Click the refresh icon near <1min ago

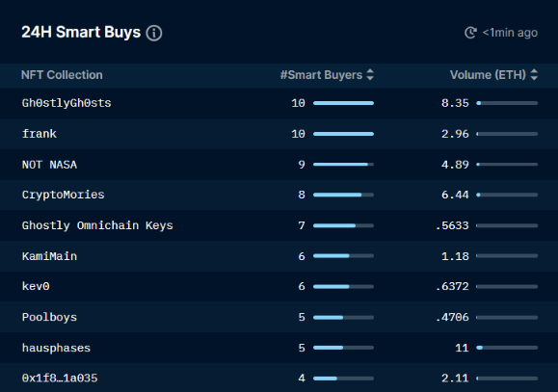pos(470,33)
